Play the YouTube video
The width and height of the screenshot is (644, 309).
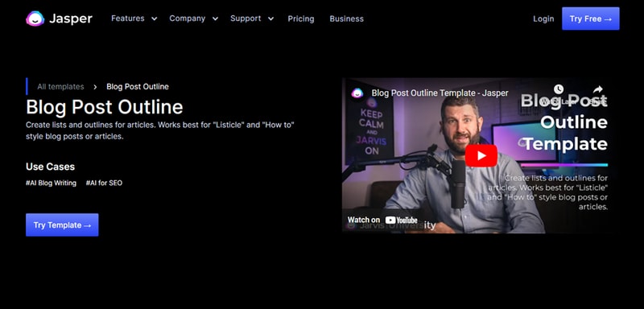pos(481,155)
